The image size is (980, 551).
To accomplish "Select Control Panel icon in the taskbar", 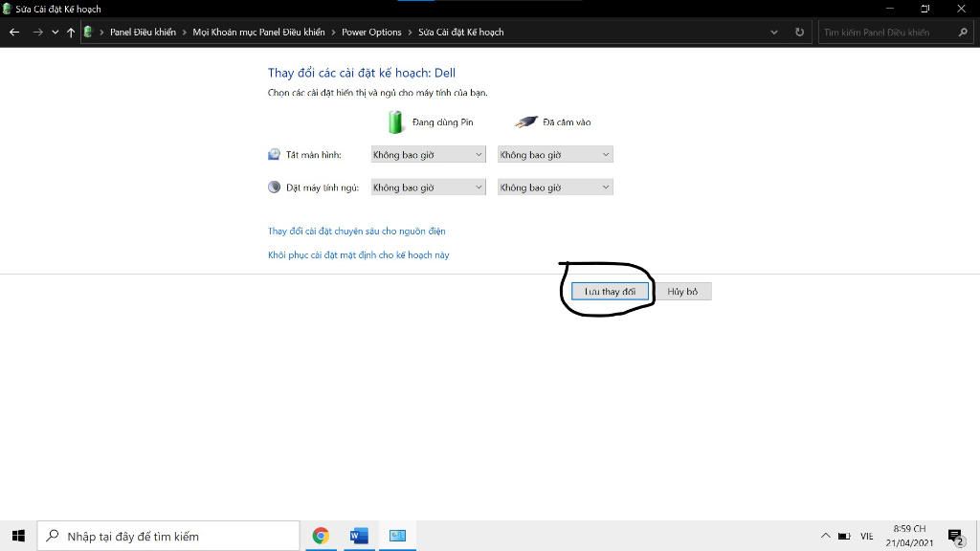I will (x=397, y=536).
